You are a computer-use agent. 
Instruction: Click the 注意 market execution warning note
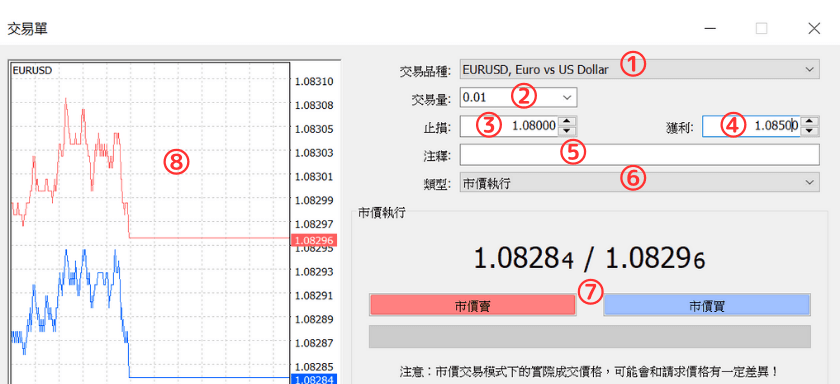pos(588,371)
